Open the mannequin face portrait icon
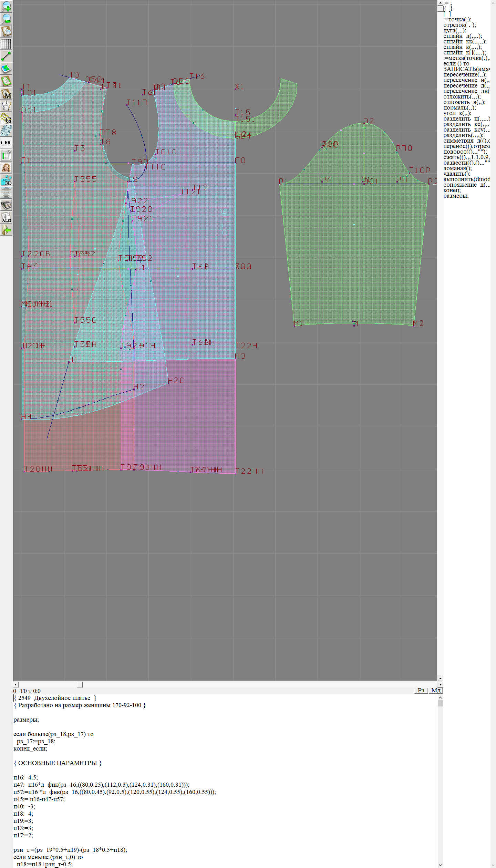This screenshot has height=868, width=496. pyautogui.click(x=6, y=168)
